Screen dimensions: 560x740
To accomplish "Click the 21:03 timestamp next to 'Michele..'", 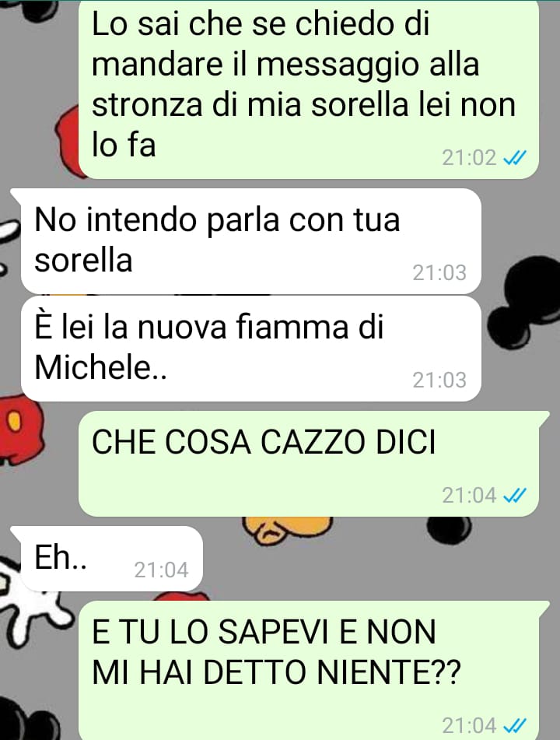I will 439,380.
